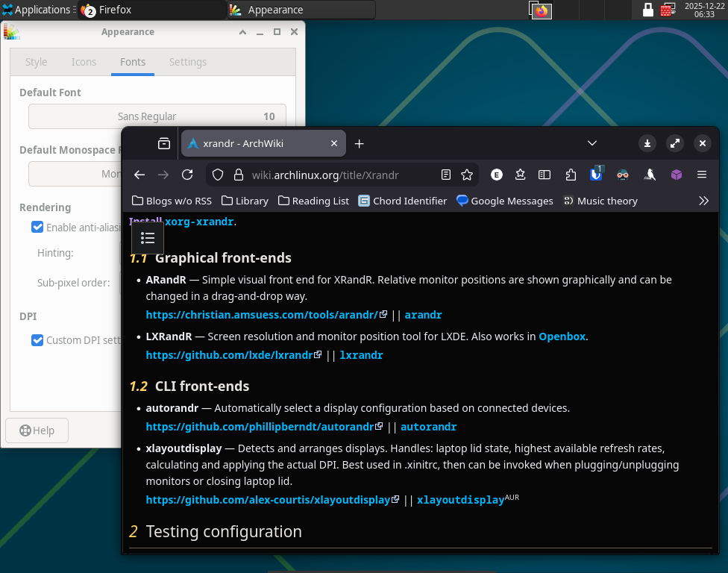Open the wiki table of contents button
Viewport: 728px width, 573px height.
click(x=148, y=238)
